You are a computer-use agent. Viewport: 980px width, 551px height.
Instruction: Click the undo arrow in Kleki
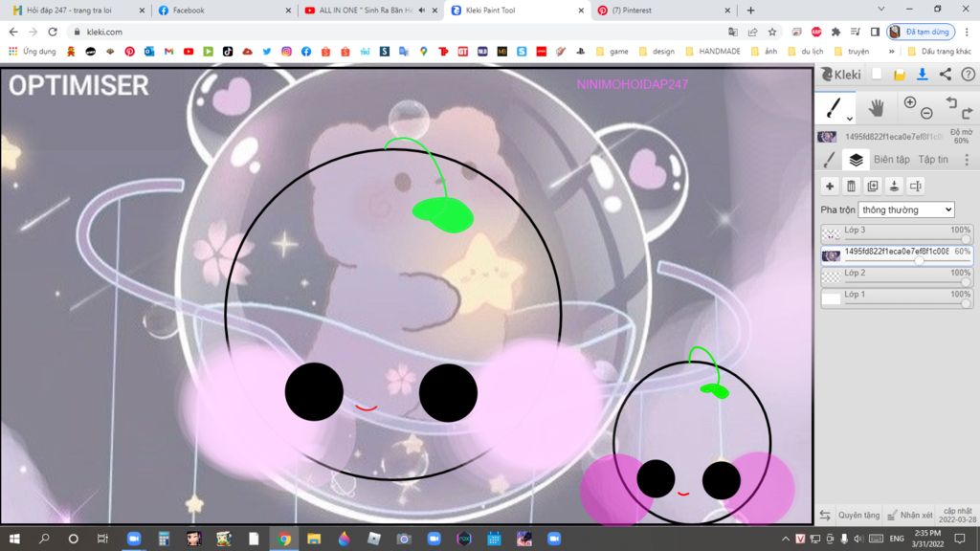coord(950,102)
